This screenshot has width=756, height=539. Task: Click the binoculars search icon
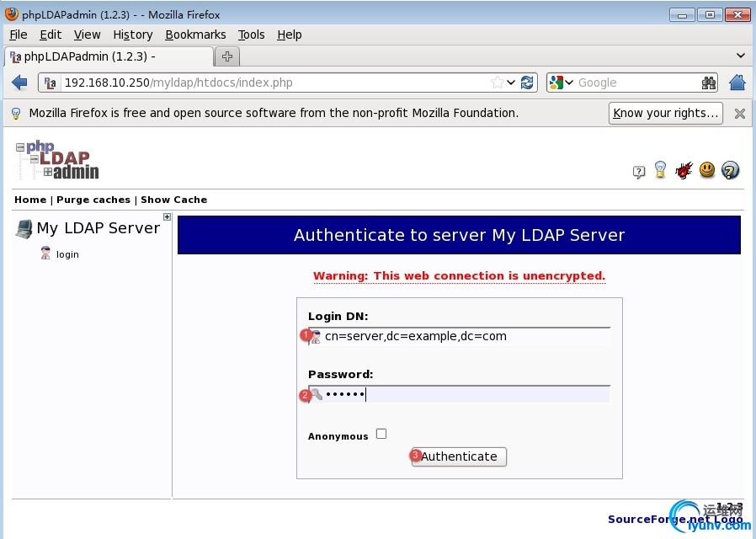pos(709,83)
